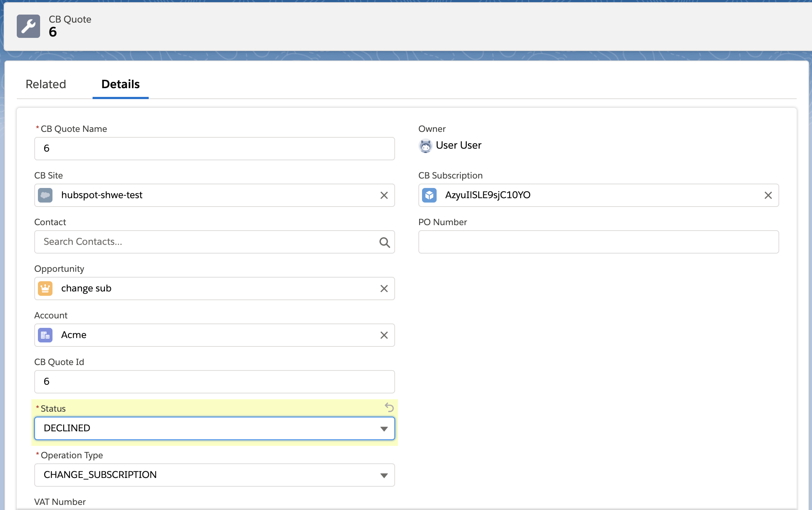The height and width of the screenshot is (510, 812).
Task: Undo the Status field change
Action: (x=389, y=407)
